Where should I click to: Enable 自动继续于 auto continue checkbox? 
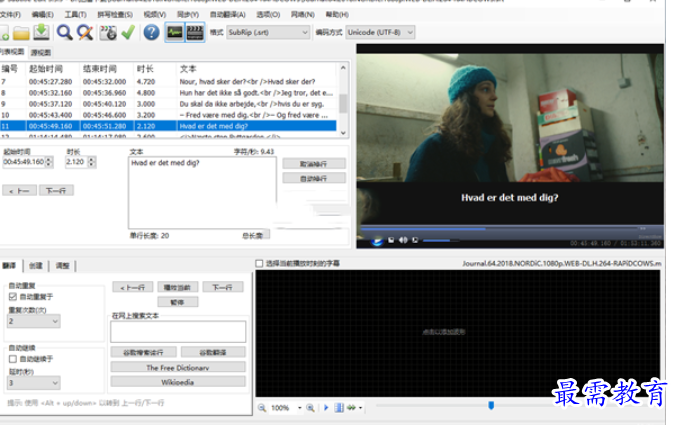13,359
